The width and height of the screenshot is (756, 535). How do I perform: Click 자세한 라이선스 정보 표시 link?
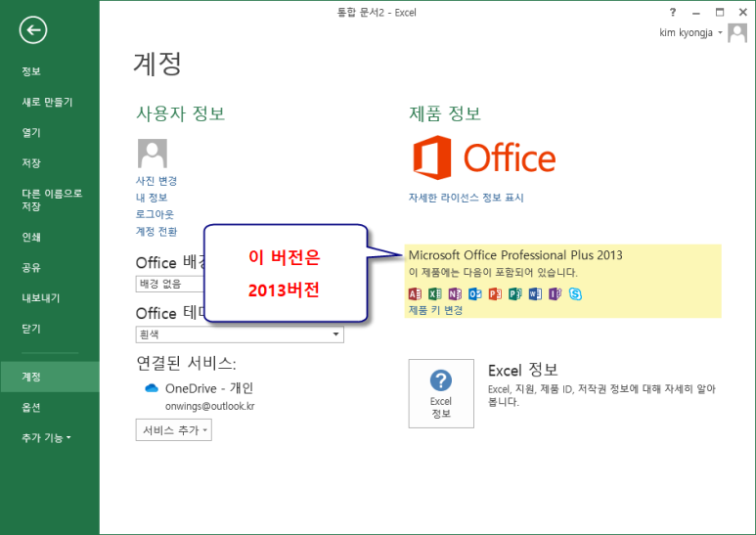pyautogui.click(x=466, y=198)
